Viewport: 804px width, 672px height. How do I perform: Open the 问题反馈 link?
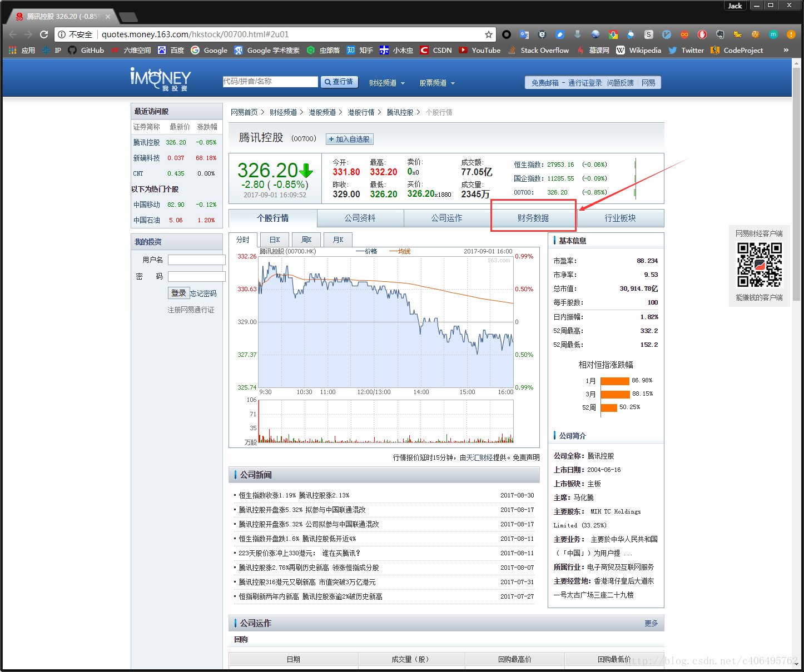[x=621, y=83]
